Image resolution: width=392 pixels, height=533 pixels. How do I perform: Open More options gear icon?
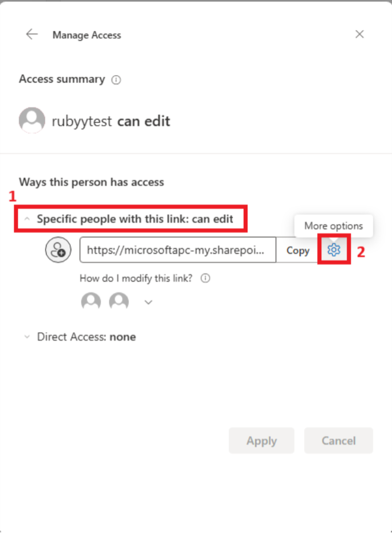(333, 250)
